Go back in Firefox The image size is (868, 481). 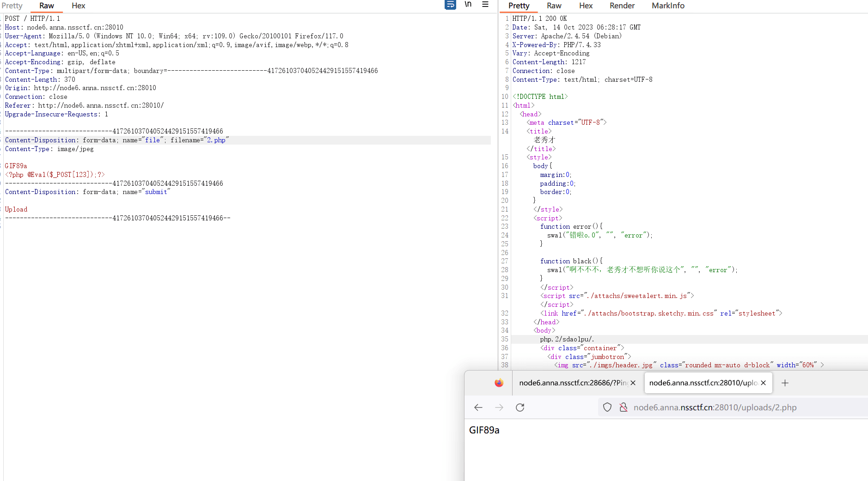click(478, 407)
